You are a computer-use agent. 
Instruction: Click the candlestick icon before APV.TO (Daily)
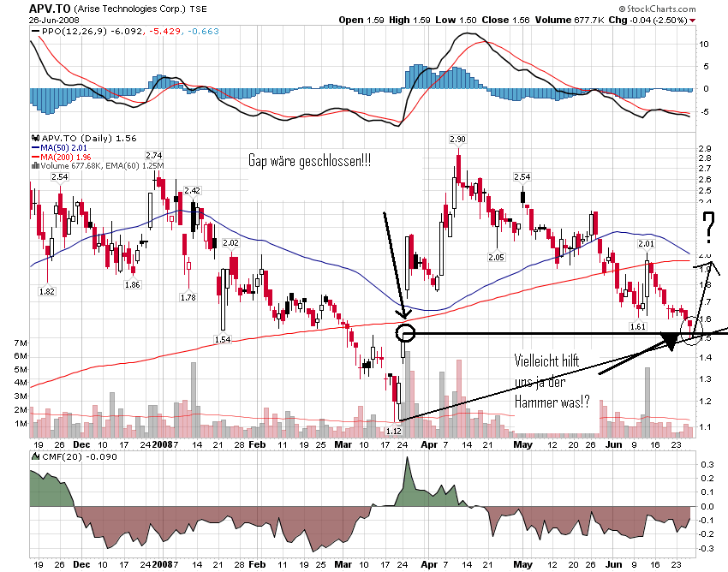click(35, 138)
